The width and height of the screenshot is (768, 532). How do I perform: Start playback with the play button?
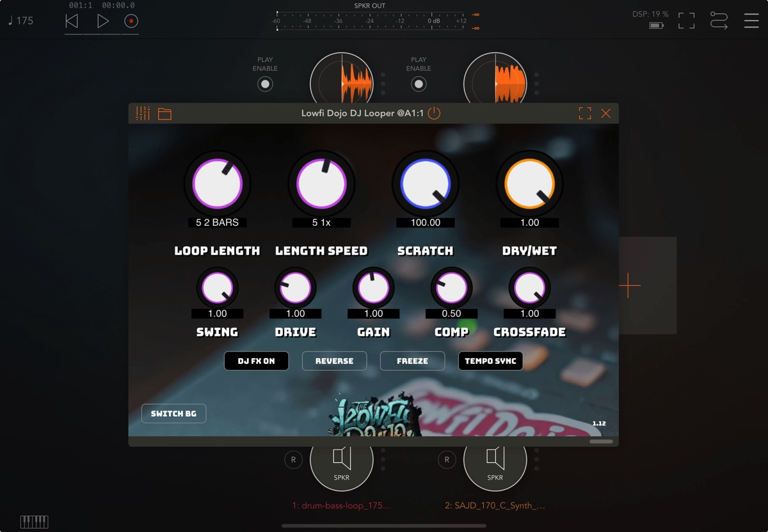click(102, 21)
